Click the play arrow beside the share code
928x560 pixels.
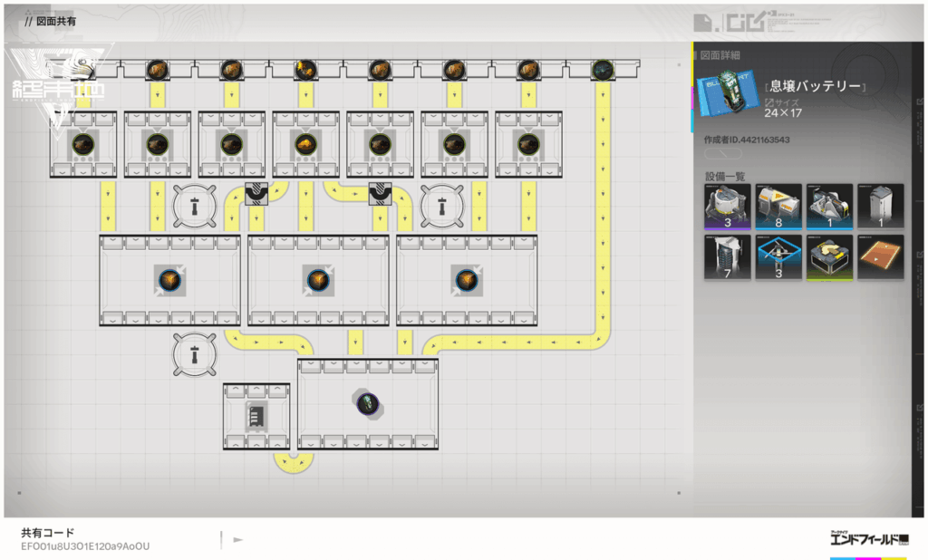[x=238, y=540]
